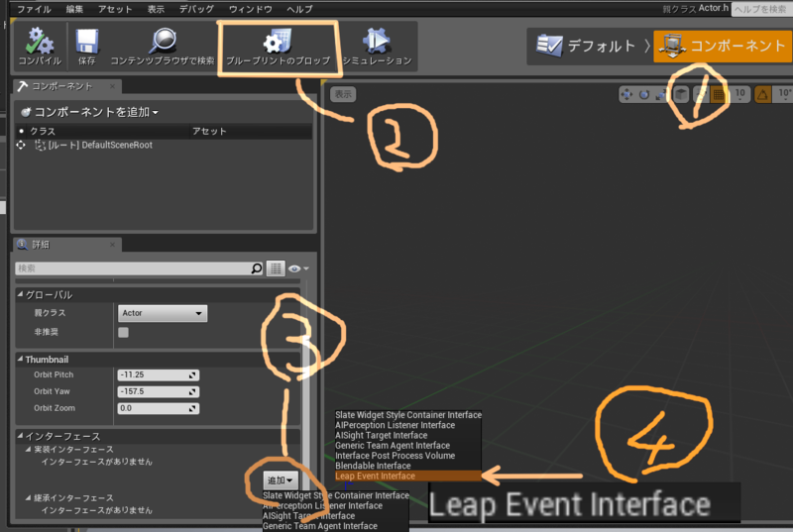Click the Orbit Zoom value field
The image size is (793, 532).
158,408
